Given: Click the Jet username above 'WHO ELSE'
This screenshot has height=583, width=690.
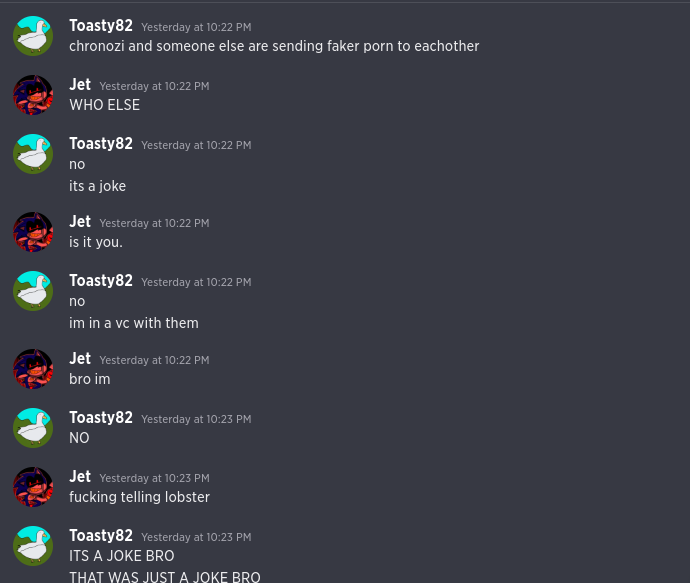Looking at the screenshot, I should (x=80, y=85).
